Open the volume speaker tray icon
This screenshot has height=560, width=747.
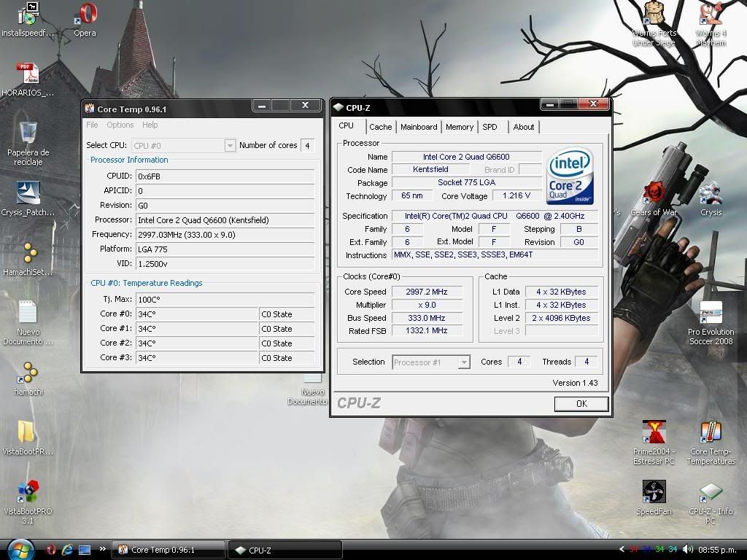pyautogui.click(x=688, y=550)
